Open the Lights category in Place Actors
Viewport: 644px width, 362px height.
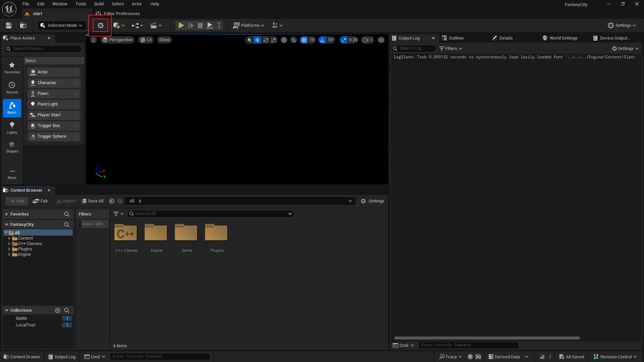tap(12, 128)
